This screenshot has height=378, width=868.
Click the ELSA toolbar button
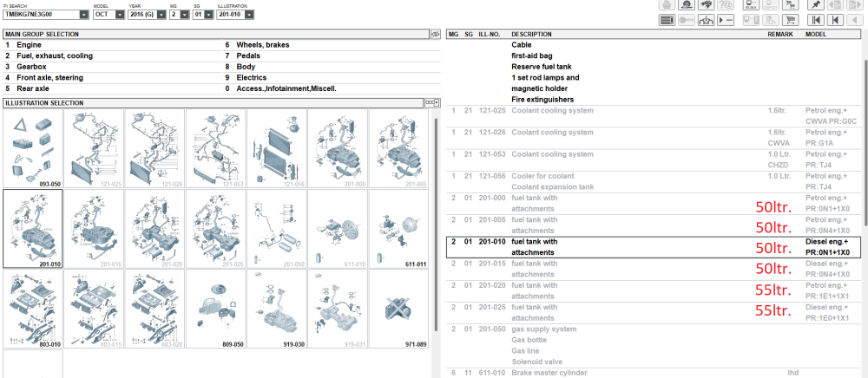click(x=751, y=4)
